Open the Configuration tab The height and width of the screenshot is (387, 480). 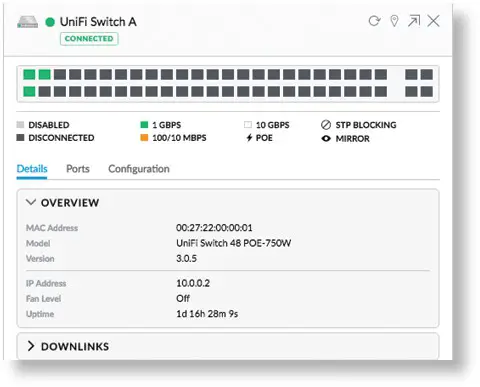point(139,169)
